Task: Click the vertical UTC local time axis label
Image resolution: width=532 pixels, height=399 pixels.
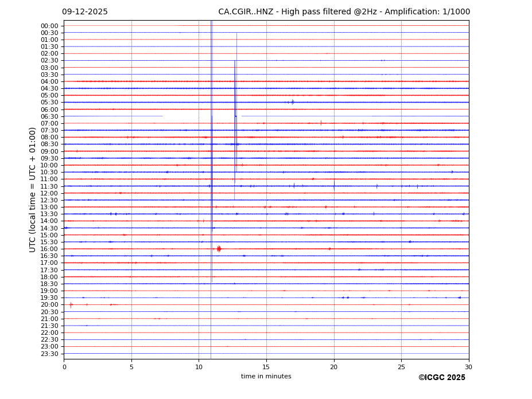Action: [33, 189]
